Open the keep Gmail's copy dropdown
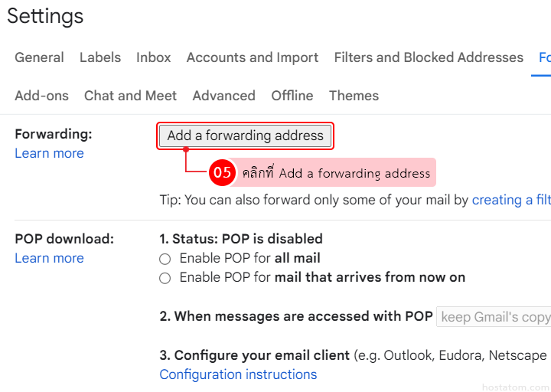 coord(494,317)
